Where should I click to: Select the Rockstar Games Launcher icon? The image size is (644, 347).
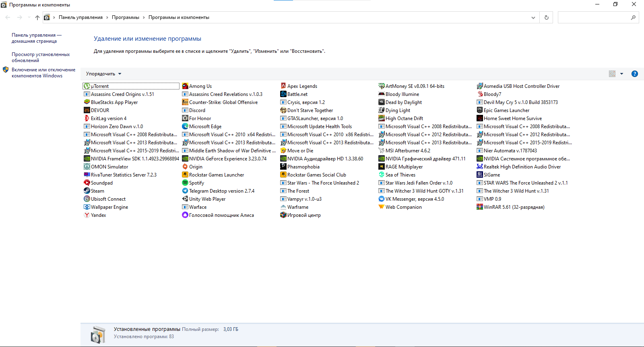click(185, 175)
